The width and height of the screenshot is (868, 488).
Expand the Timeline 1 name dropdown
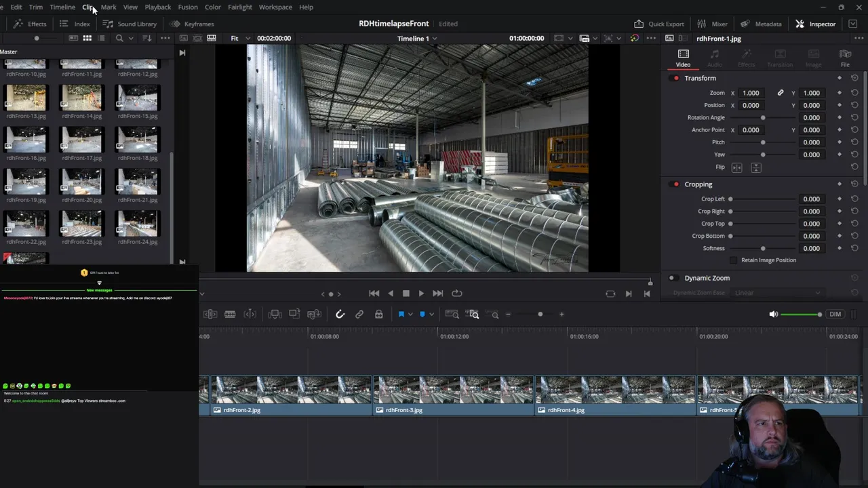pyautogui.click(x=435, y=39)
